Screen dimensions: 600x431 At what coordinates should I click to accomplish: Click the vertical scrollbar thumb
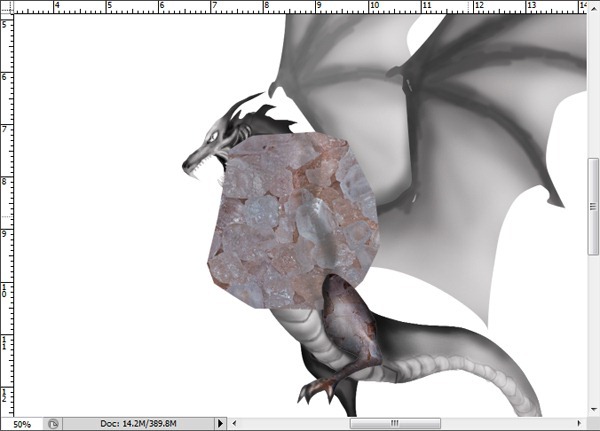593,207
